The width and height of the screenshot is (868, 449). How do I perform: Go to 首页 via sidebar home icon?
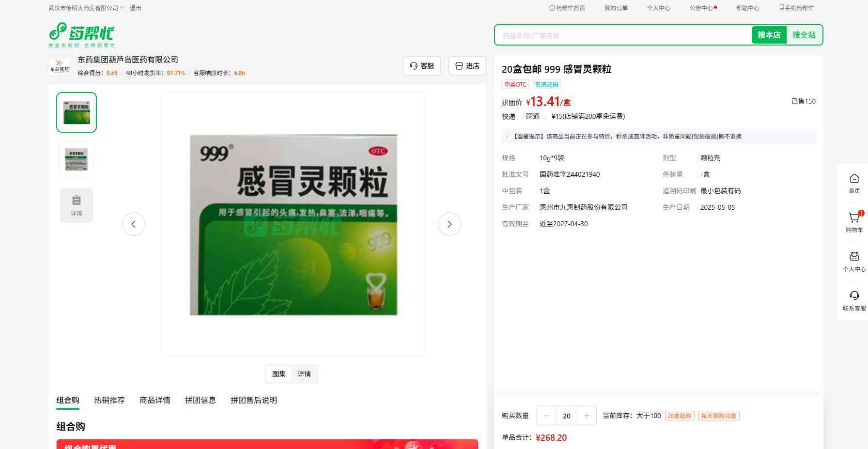[854, 179]
